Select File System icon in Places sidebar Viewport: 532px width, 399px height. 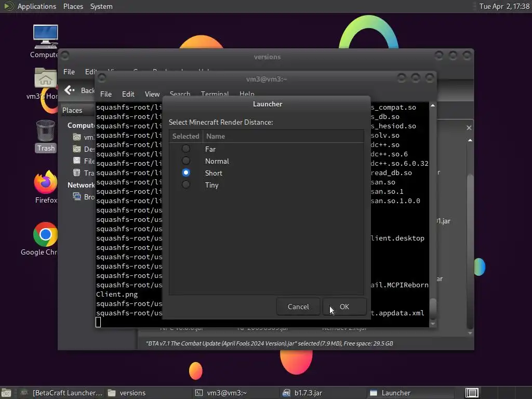tap(77, 161)
